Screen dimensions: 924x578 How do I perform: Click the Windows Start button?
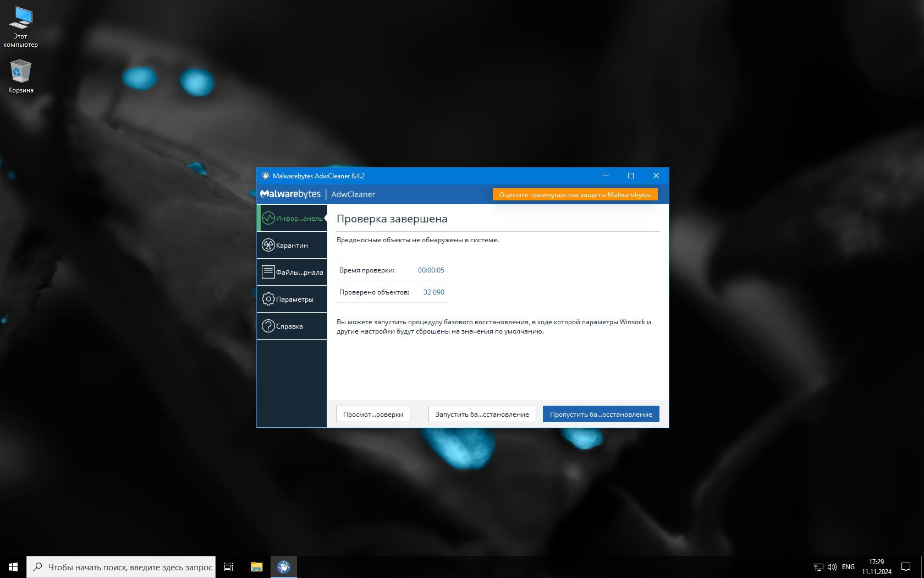[13, 567]
